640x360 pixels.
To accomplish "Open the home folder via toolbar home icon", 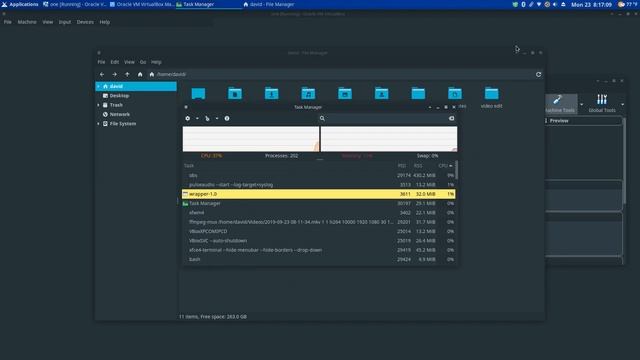I will (x=140, y=74).
